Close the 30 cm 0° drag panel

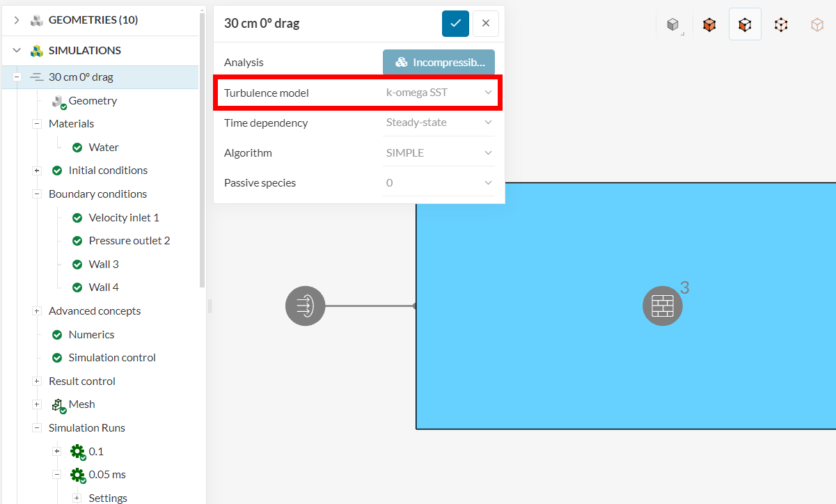coord(486,24)
